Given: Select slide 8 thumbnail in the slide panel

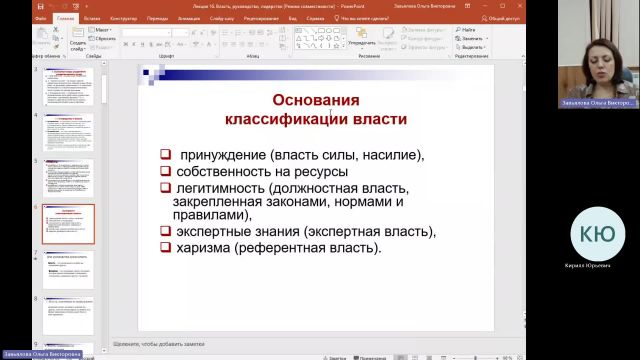Looking at the screenshot, I should (x=68, y=316).
